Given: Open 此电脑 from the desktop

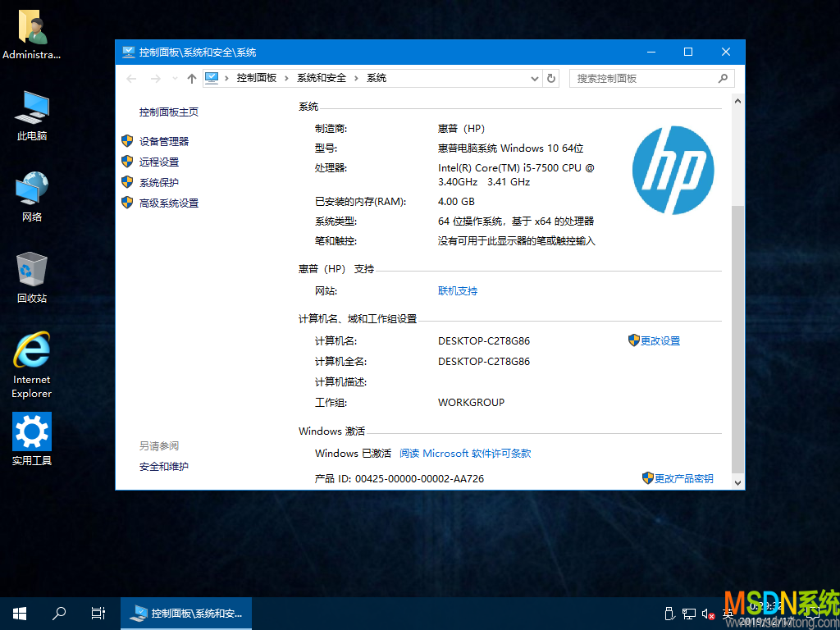Looking at the screenshot, I should (x=31, y=115).
